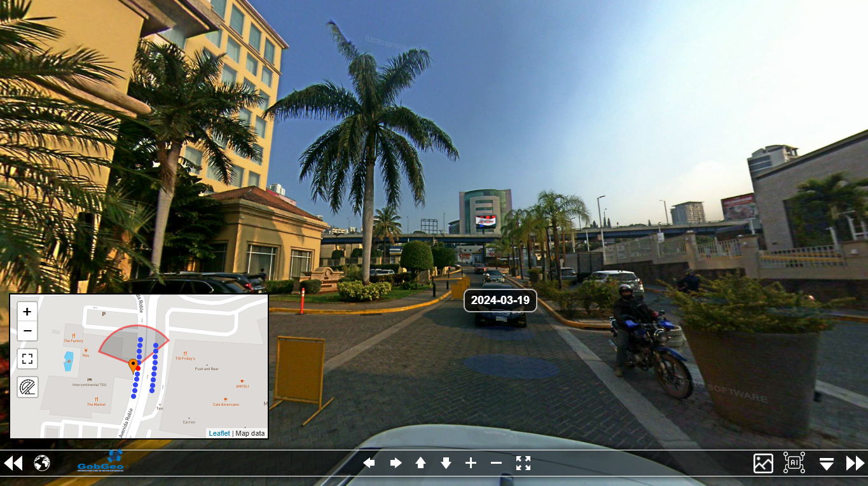This screenshot has height=486, width=868.
Task: Tilt the panorama view up
Action: pos(420,463)
